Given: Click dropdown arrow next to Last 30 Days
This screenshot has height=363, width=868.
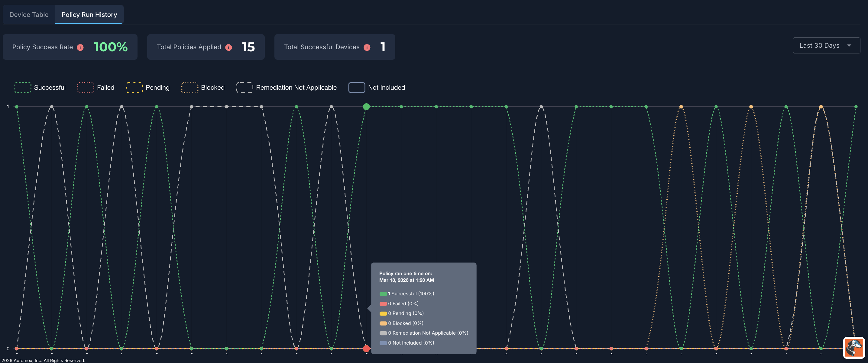Looking at the screenshot, I should [x=849, y=46].
